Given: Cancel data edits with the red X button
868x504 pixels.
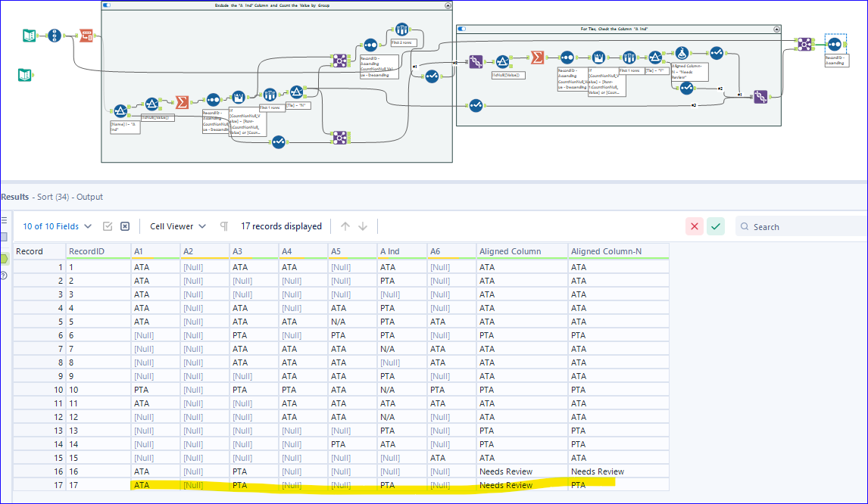Looking at the screenshot, I should point(695,226).
